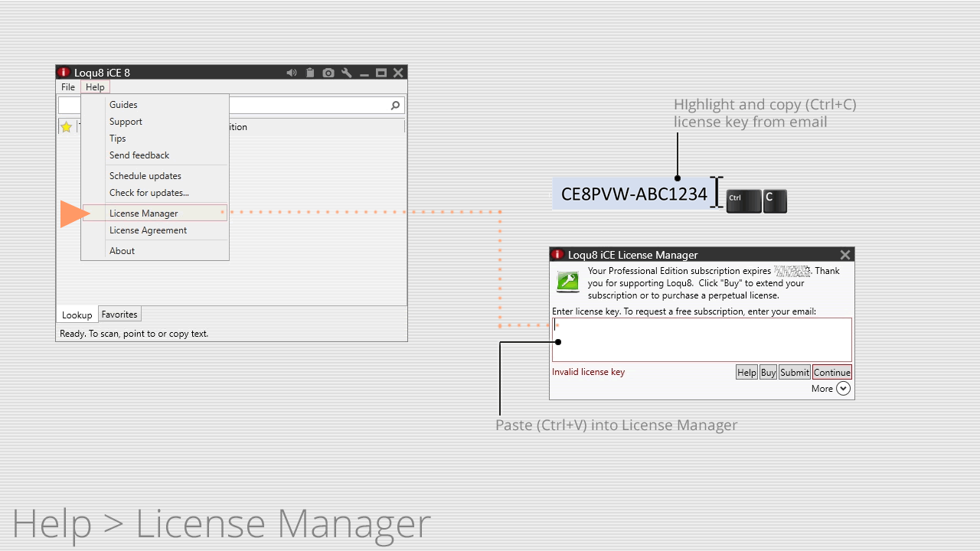The height and width of the screenshot is (551, 980).
Task: Click inside the license key input field
Action: pyautogui.click(x=701, y=339)
